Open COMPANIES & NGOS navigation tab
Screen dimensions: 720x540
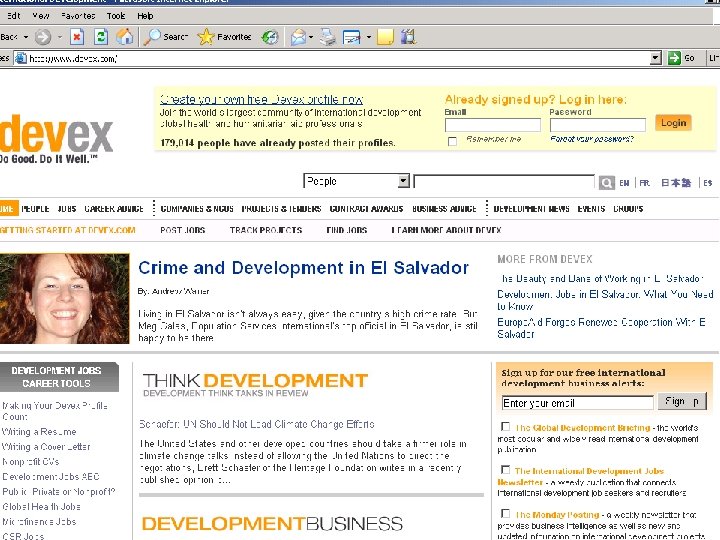pos(197,208)
